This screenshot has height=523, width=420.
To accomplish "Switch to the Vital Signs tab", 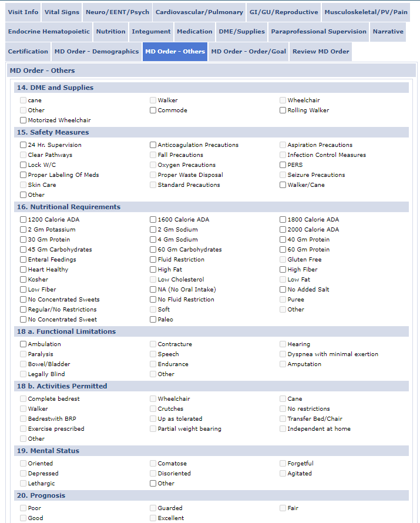I will 62,12.
